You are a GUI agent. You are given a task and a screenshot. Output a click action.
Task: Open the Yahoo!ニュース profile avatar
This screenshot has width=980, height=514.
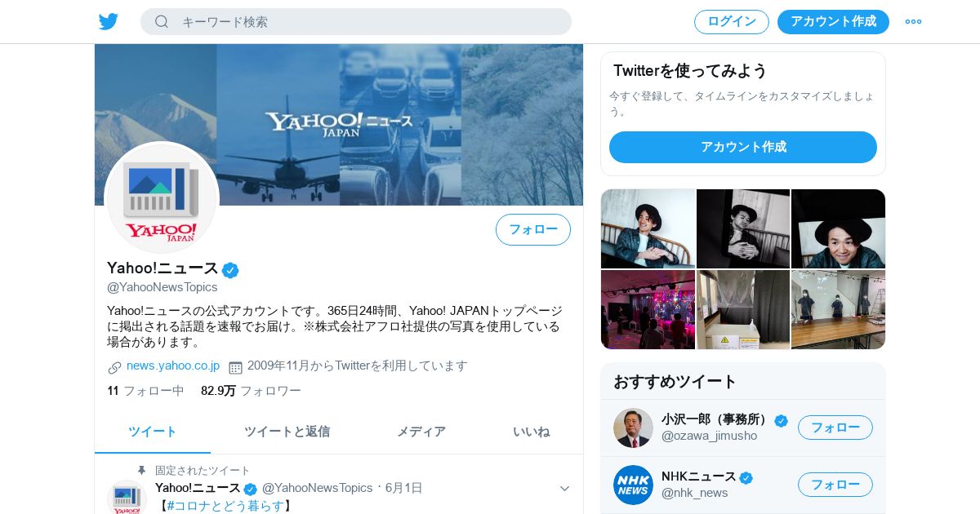pyautogui.click(x=162, y=198)
